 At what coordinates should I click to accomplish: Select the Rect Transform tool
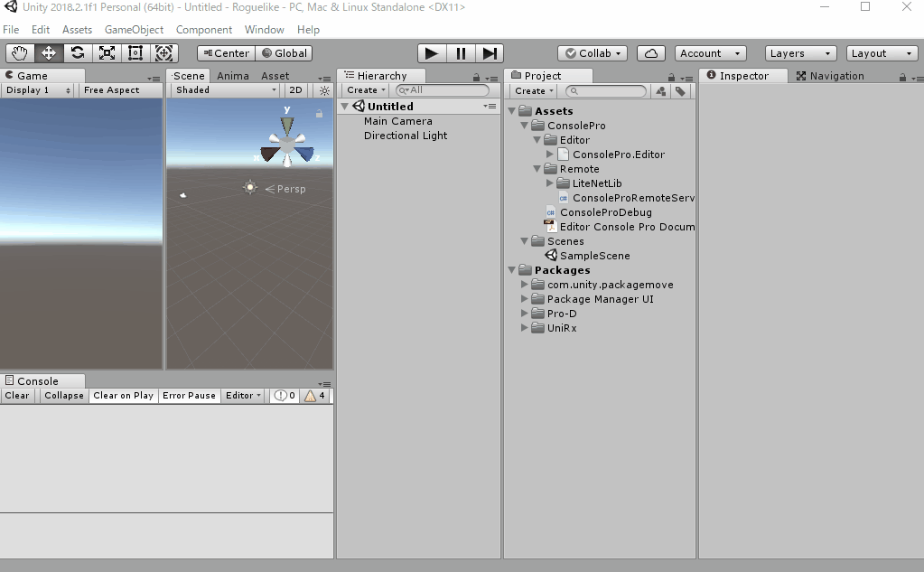(135, 53)
